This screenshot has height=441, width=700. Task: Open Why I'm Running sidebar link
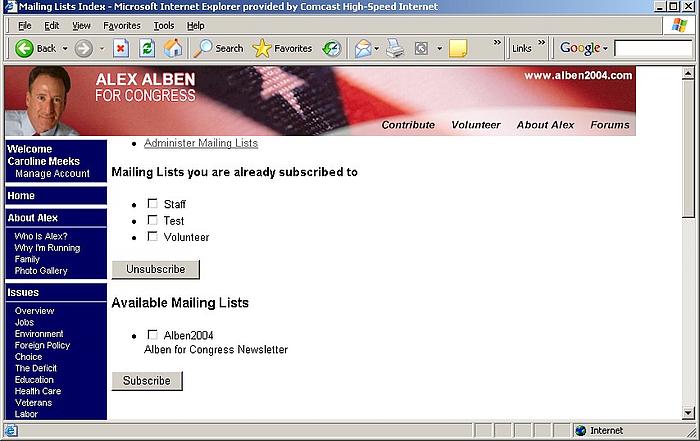point(47,247)
